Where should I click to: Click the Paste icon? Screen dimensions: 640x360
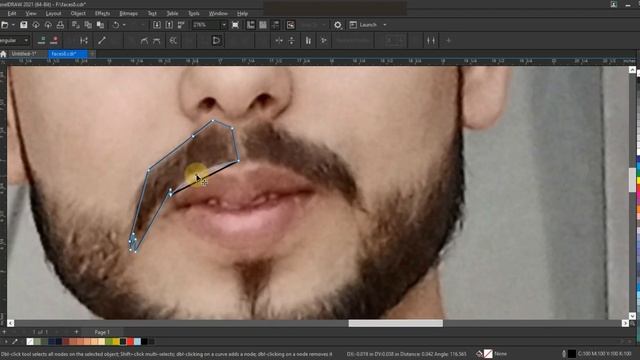(100, 25)
